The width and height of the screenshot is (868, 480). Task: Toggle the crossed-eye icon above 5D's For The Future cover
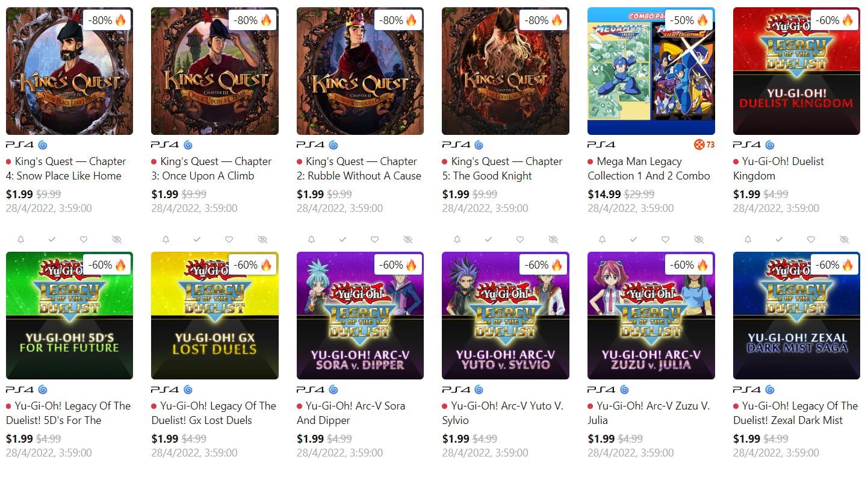tap(117, 240)
